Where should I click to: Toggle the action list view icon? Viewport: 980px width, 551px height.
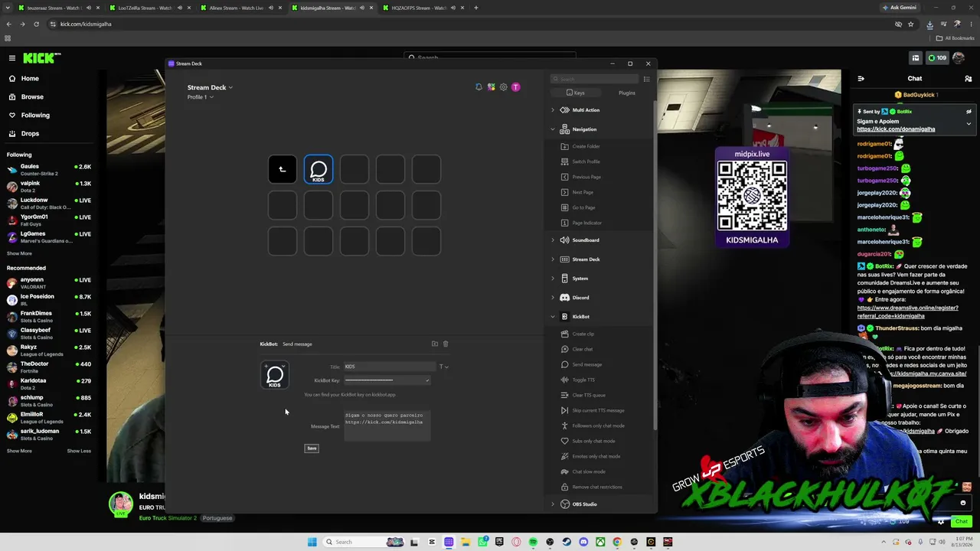(x=646, y=79)
